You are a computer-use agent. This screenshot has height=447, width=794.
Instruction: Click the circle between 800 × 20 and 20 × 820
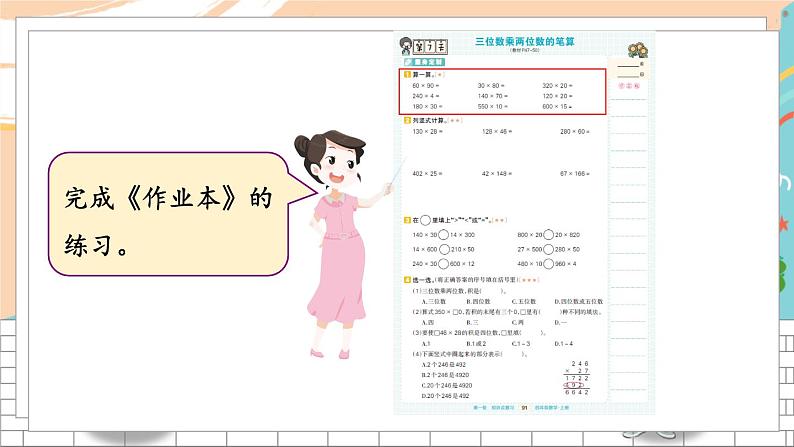click(x=548, y=234)
